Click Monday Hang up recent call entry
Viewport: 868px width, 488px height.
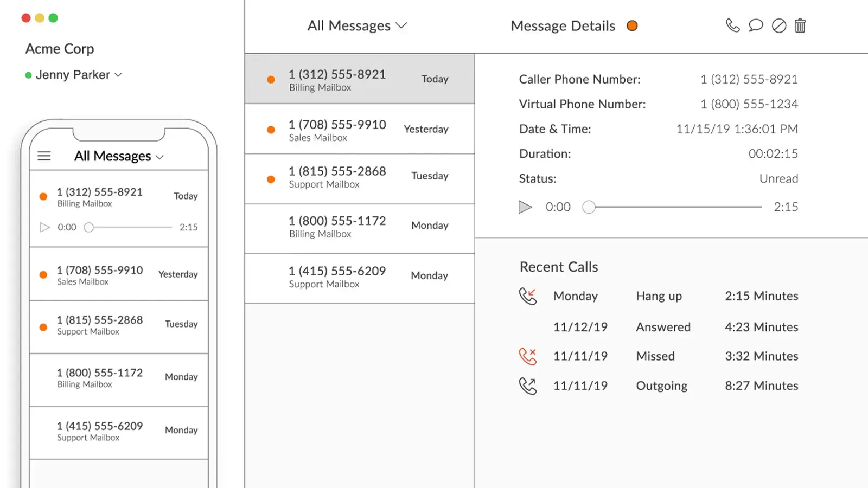tap(659, 296)
